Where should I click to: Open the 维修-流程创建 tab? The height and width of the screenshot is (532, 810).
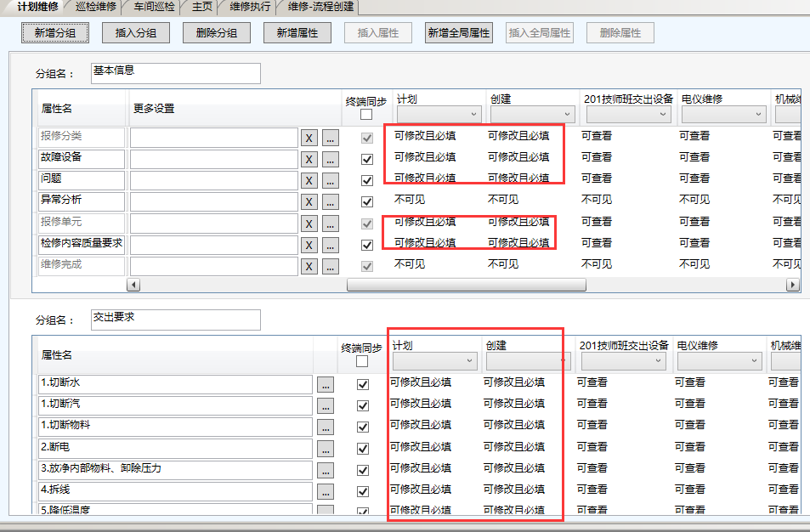[x=320, y=7]
